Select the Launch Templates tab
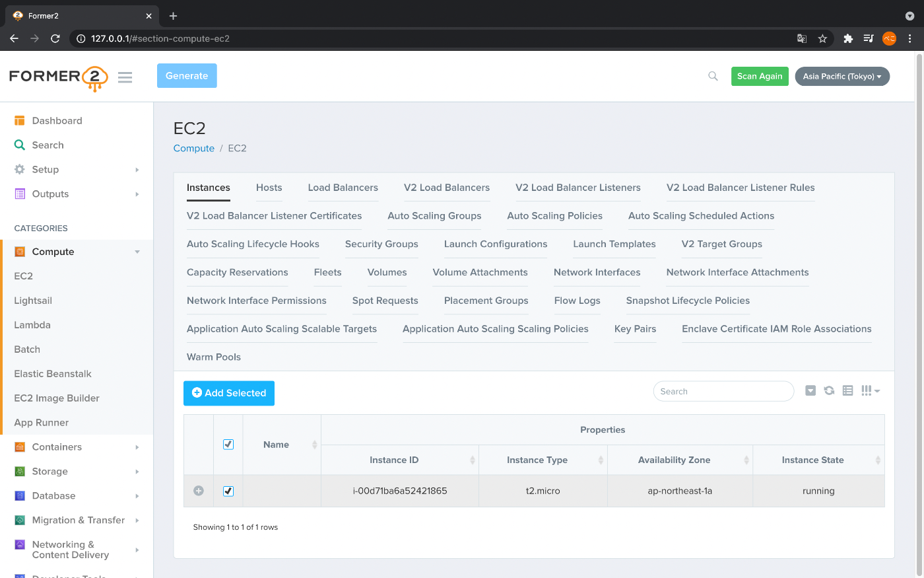This screenshot has width=924, height=578. [x=614, y=244]
